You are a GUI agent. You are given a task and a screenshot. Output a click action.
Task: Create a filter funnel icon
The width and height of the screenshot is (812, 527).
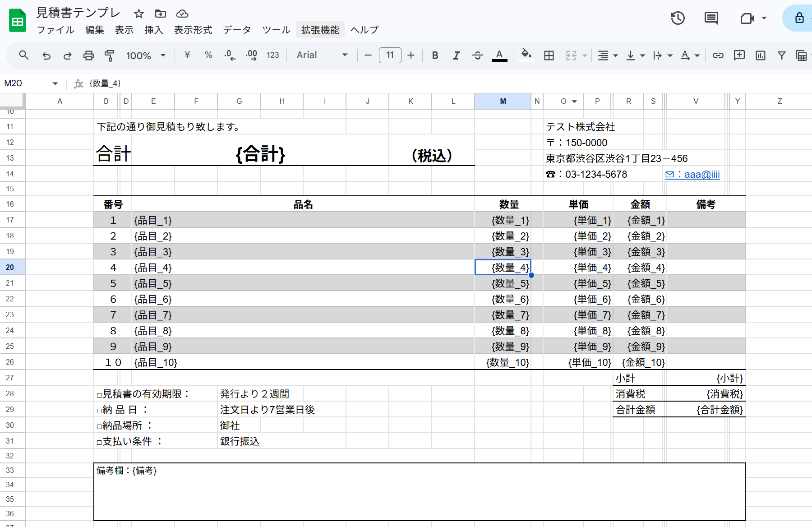tap(782, 55)
